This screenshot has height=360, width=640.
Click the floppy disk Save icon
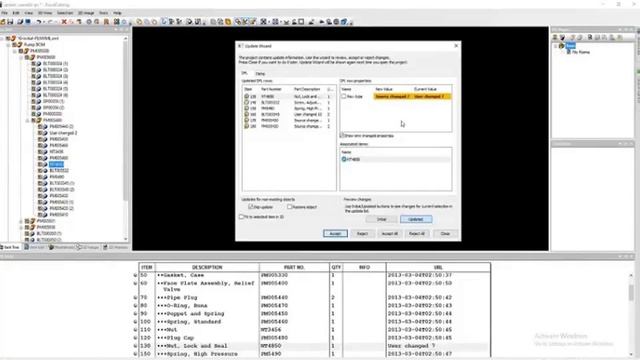[x=10, y=22]
